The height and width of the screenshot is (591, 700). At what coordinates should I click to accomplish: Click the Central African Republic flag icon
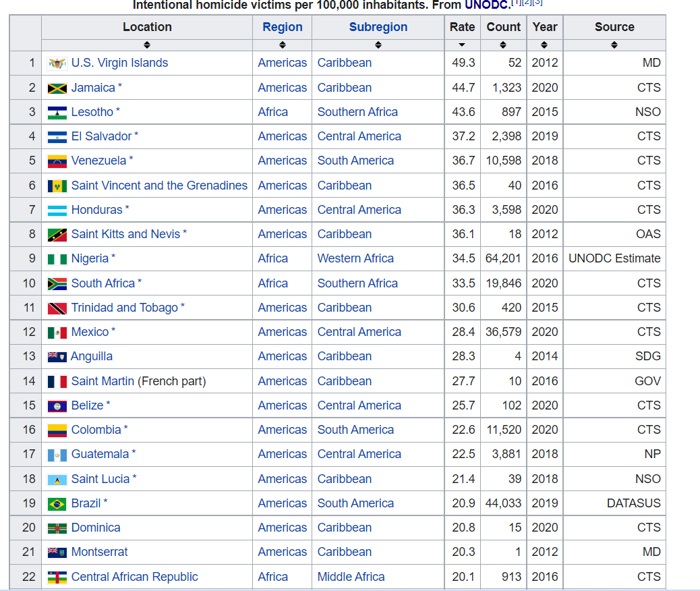click(57, 578)
